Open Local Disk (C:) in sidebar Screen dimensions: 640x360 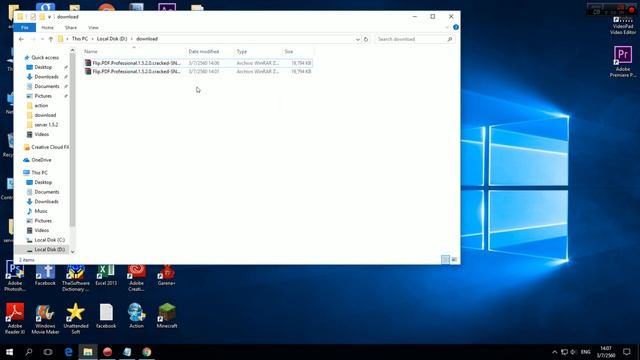[49, 240]
